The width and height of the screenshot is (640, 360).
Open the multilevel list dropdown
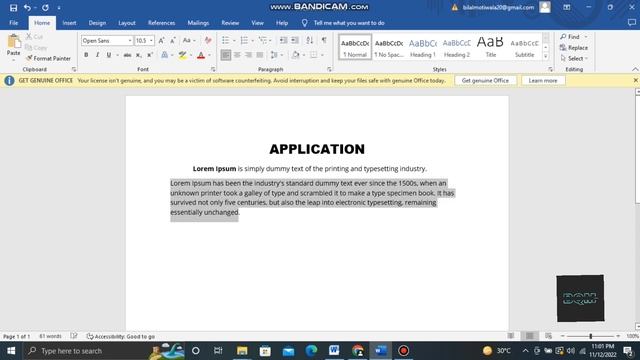click(270, 40)
